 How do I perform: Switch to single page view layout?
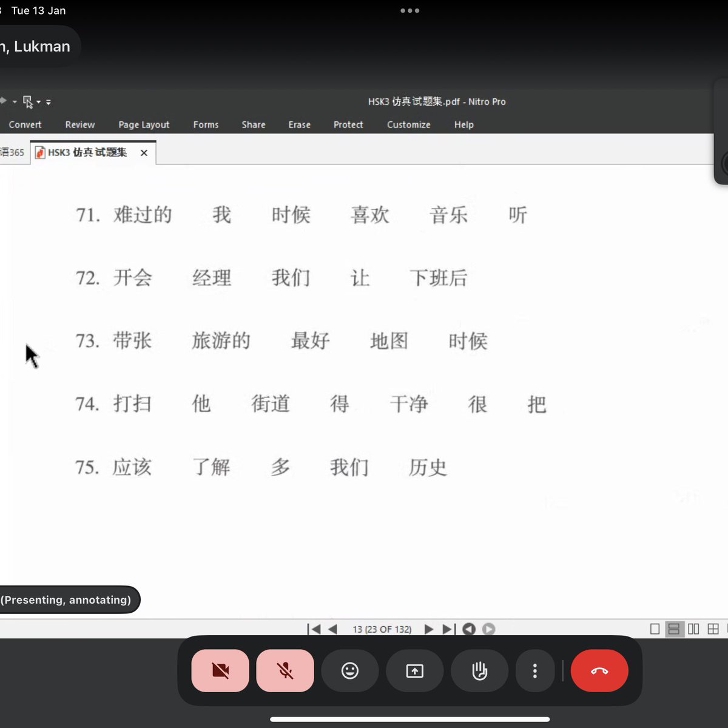[x=655, y=629]
